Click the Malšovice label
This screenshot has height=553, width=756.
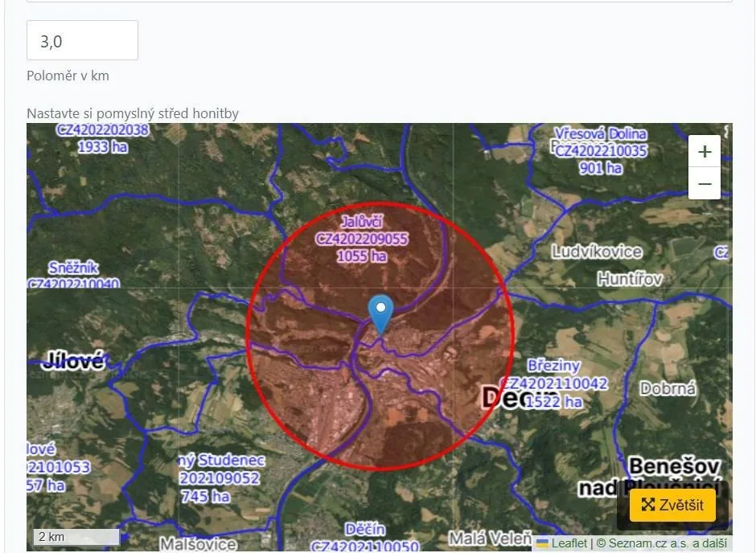[198, 544]
